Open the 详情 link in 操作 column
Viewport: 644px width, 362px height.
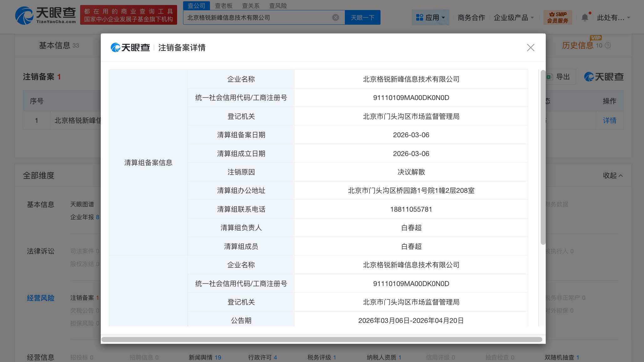[x=609, y=120]
